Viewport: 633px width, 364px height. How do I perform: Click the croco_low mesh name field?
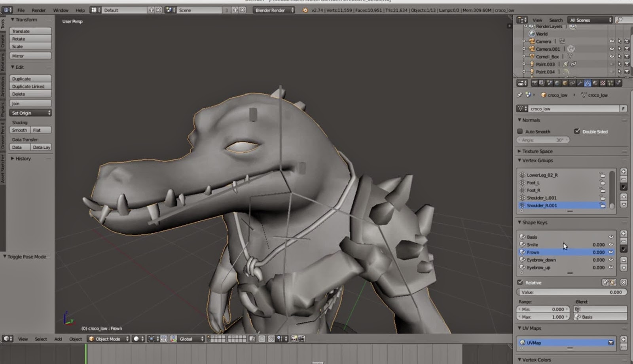574,108
